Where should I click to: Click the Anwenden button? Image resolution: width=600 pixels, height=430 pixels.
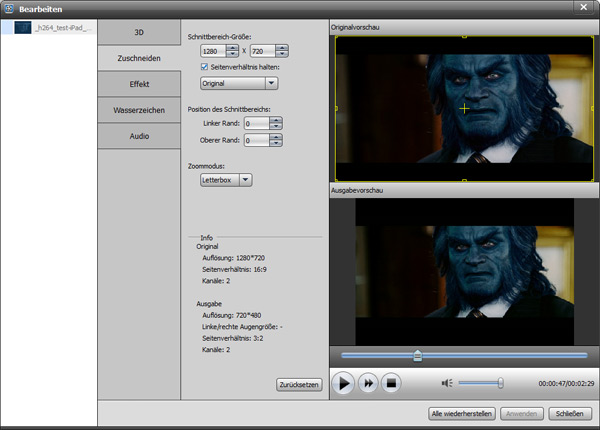(522, 414)
